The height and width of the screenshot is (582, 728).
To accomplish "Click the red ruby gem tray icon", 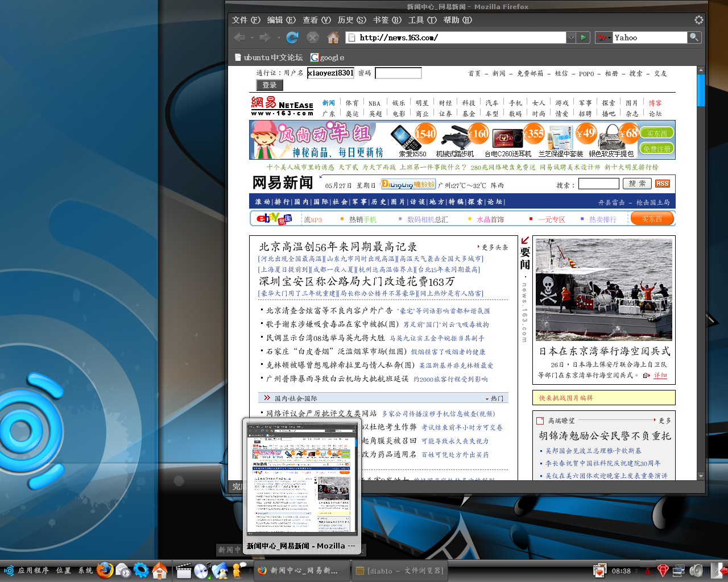I will point(663,571).
